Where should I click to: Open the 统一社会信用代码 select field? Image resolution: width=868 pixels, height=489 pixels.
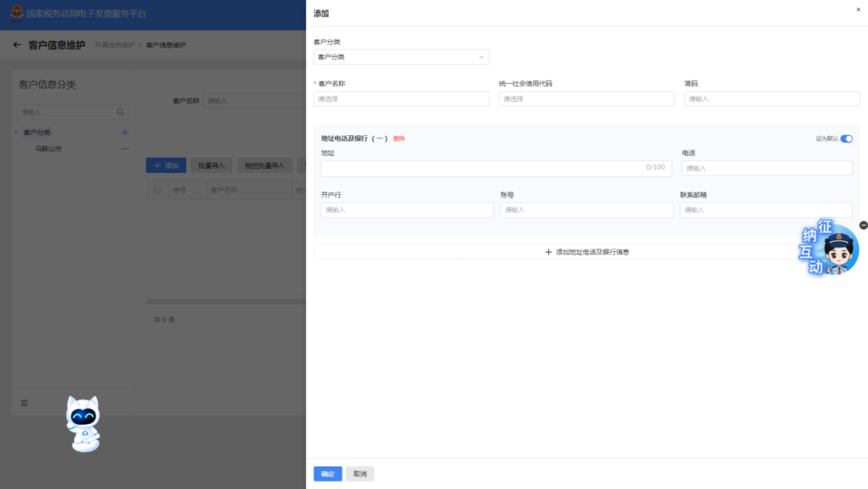tap(586, 99)
